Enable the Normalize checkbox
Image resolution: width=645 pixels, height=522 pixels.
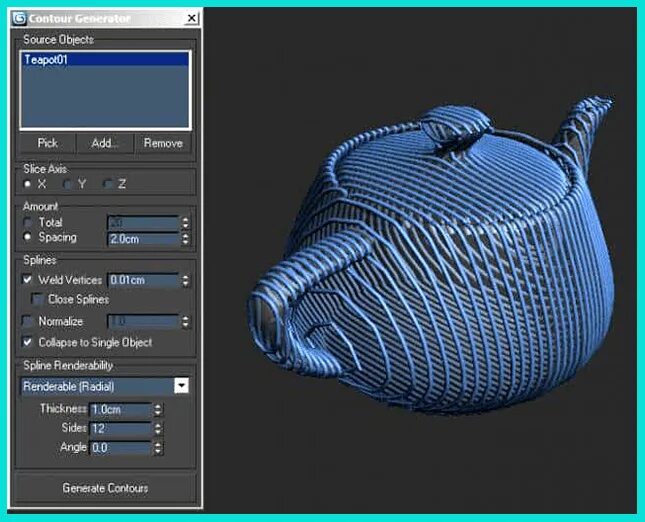click(28, 321)
